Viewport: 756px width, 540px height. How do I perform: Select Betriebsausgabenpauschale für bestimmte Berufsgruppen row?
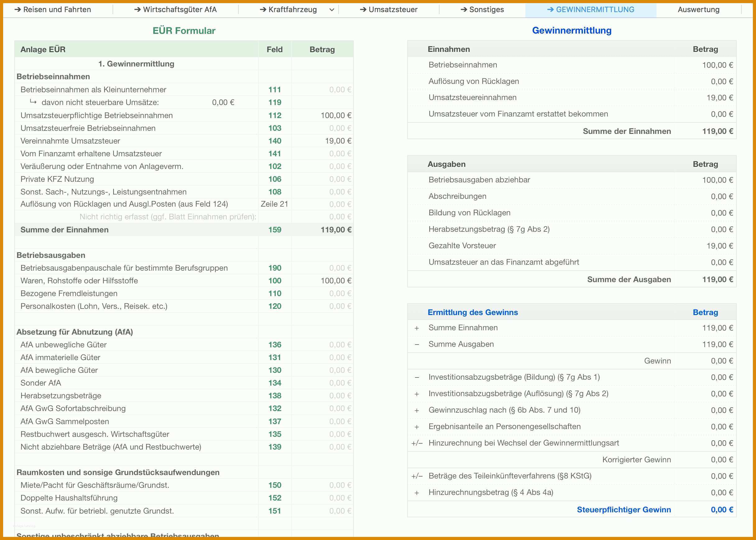(184, 268)
